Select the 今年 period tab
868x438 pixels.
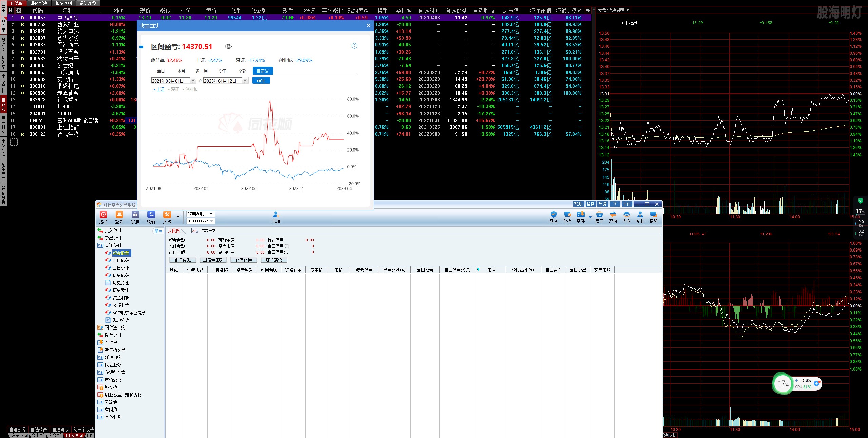pyautogui.click(x=222, y=71)
